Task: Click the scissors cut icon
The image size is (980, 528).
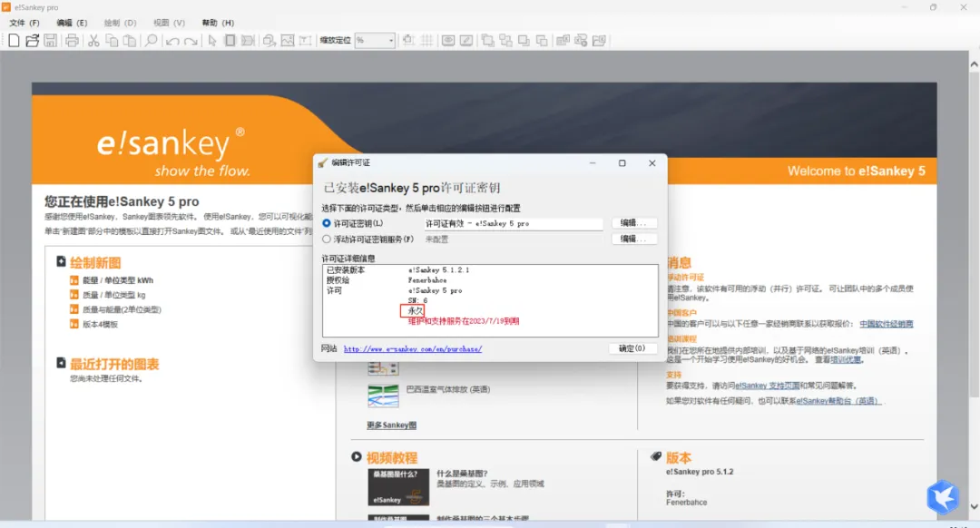Action: pos(93,41)
